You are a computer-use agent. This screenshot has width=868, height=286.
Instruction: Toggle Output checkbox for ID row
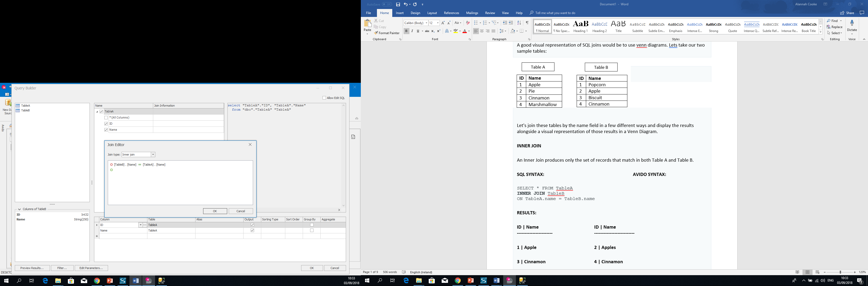tap(252, 225)
